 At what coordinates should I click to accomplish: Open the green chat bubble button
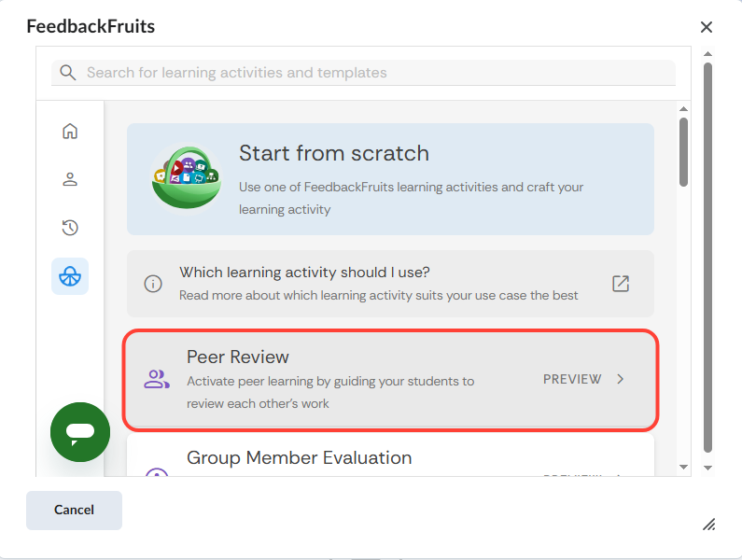(x=80, y=431)
